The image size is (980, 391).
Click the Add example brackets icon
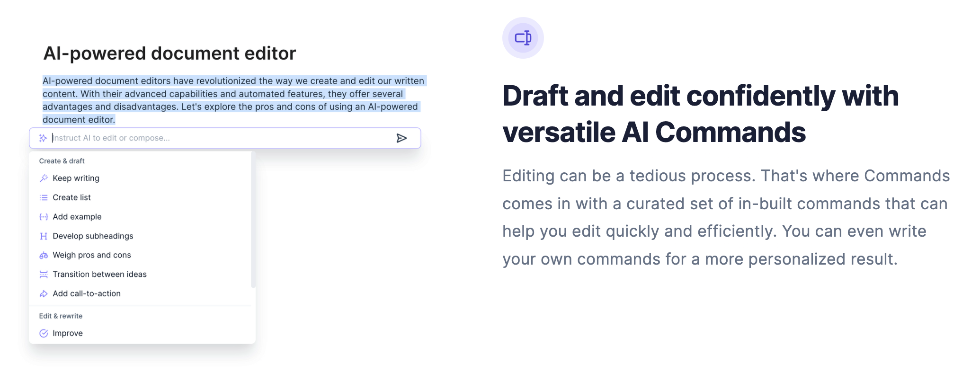coord(44,217)
